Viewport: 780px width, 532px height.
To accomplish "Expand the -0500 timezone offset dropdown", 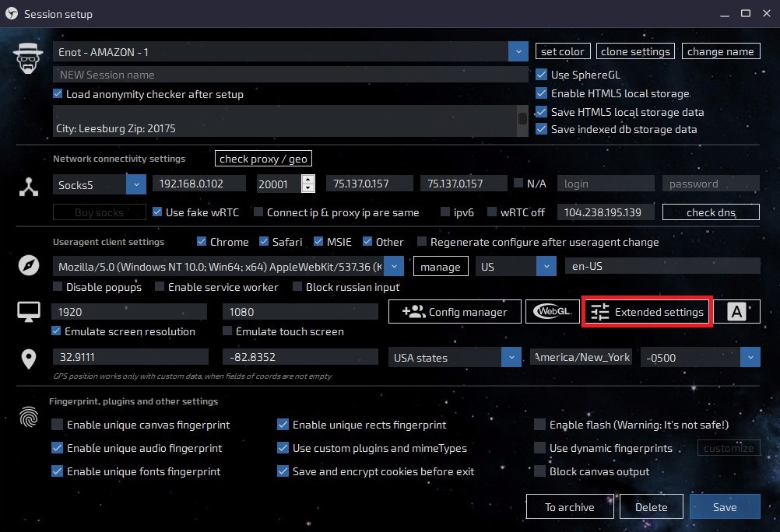I will (x=750, y=357).
